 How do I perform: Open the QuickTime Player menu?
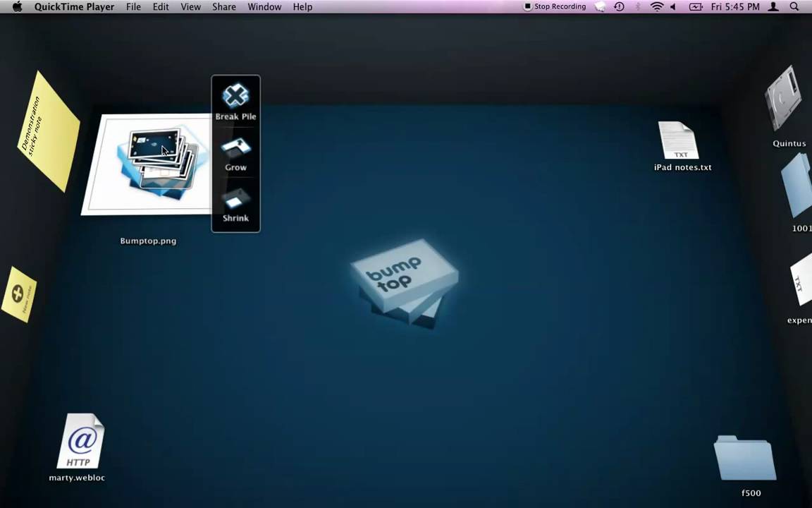point(74,7)
